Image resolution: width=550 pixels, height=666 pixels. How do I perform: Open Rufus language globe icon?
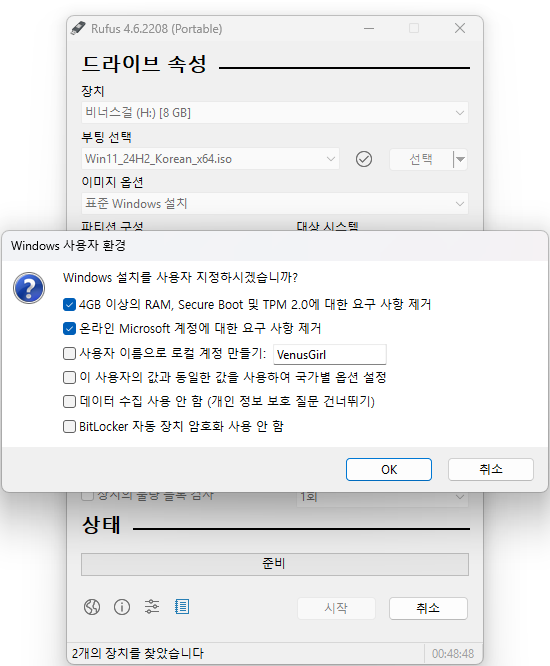tap(92, 607)
